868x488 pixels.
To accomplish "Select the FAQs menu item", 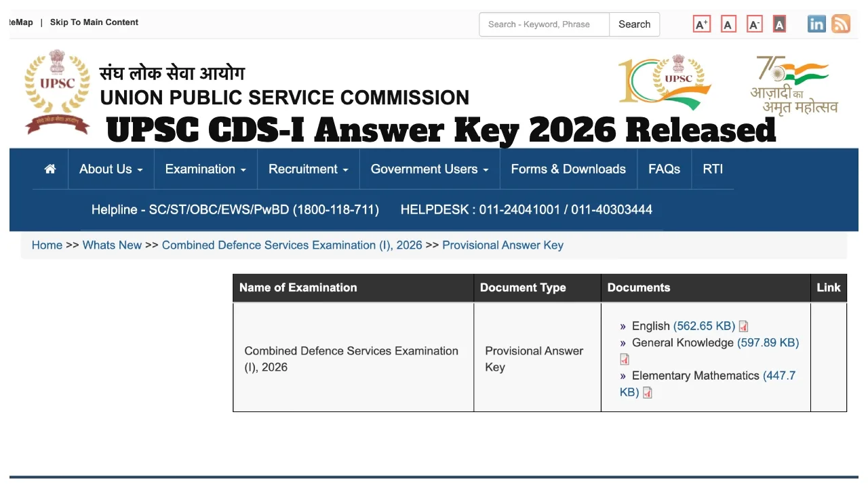I will (664, 169).
